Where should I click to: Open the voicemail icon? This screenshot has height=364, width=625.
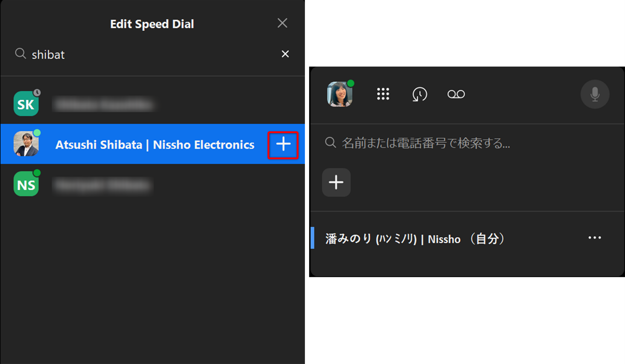tap(456, 94)
